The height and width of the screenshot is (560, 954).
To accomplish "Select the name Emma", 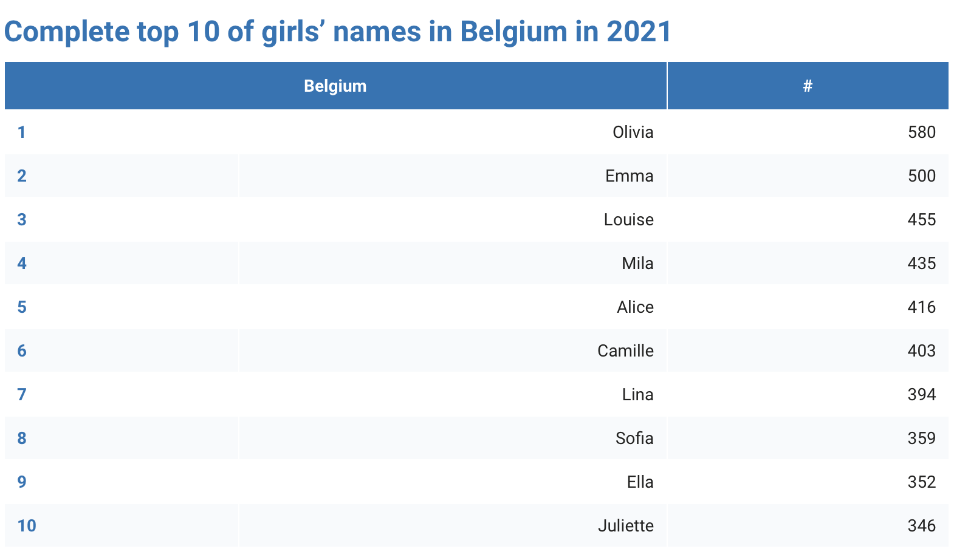I will click(x=630, y=176).
